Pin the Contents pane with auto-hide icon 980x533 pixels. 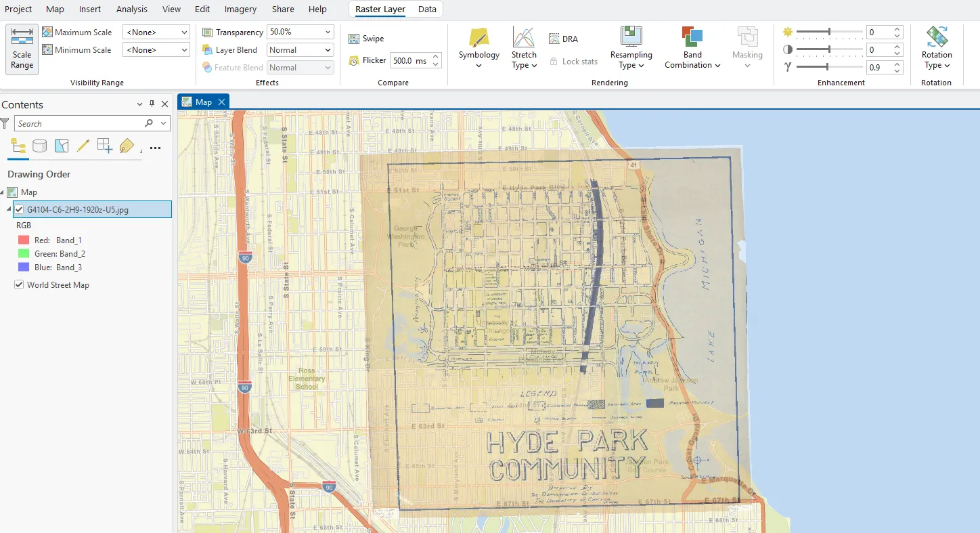point(152,104)
